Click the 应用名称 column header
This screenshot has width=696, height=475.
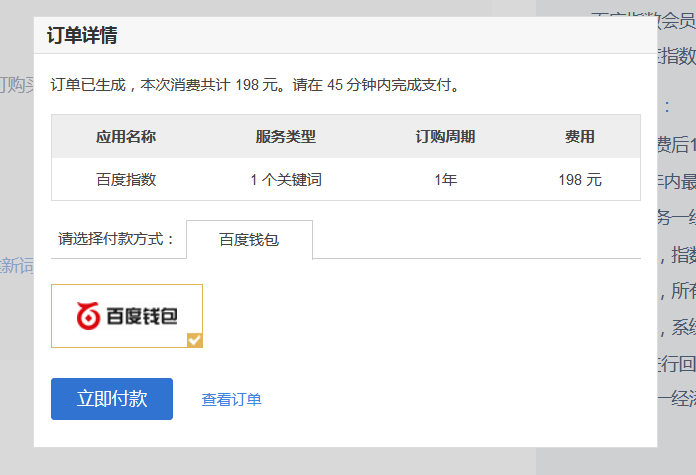126,137
